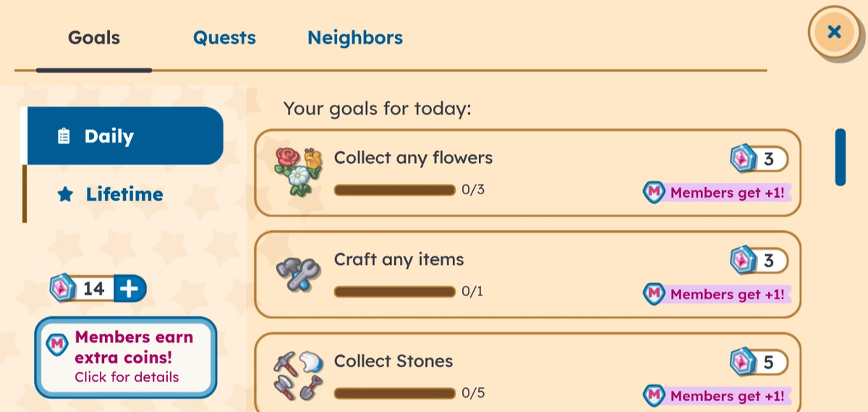
Task: Click Members get +1 on Craft any items
Action: [717, 294]
